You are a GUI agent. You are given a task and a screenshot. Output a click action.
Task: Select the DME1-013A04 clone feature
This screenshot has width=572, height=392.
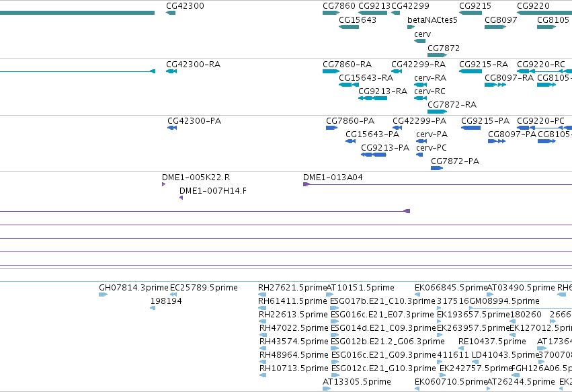pos(438,184)
